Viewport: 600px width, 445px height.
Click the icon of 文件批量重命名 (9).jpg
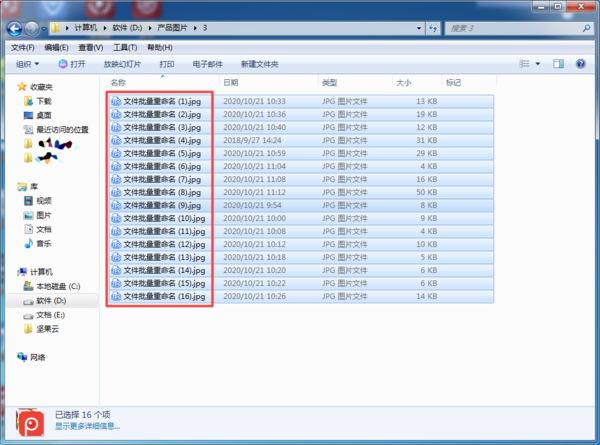pos(116,205)
